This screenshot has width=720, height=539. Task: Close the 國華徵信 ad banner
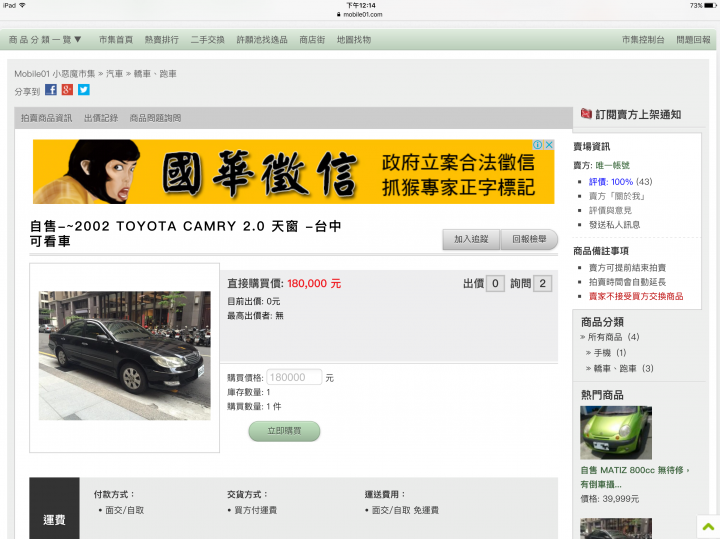coord(549,145)
